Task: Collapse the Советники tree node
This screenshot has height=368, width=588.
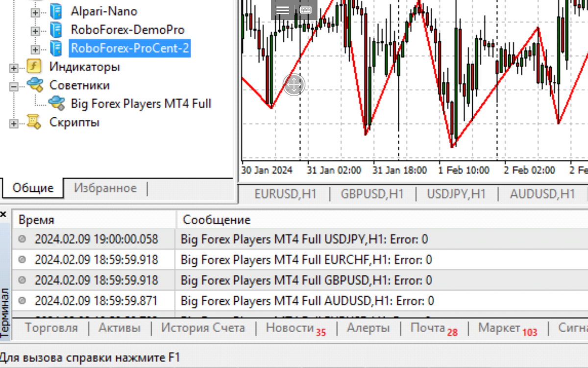Action: coord(14,86)
